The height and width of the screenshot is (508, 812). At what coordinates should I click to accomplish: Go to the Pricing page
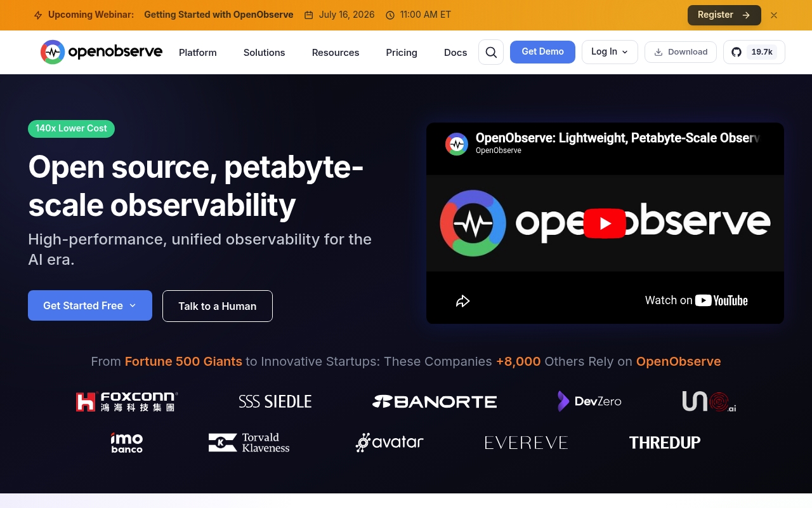(402, 53)
